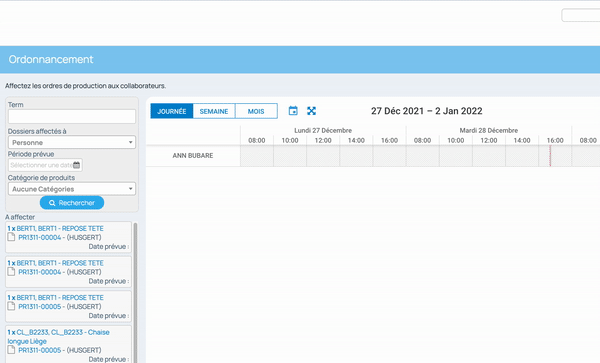Click the Lundi 27 Décembre header

tap(323, 130)
